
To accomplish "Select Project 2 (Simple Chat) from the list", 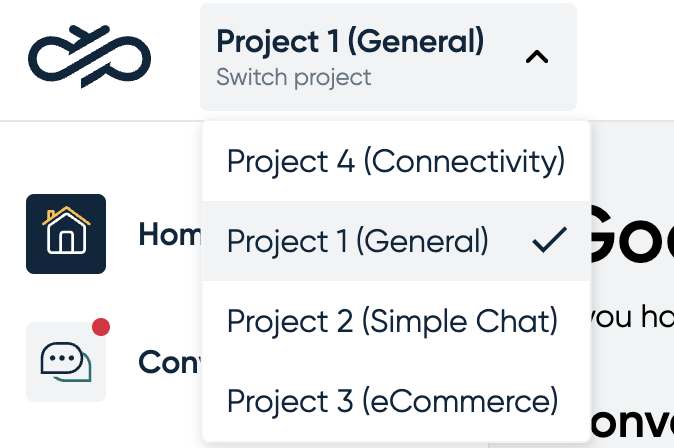I will 396,321.
